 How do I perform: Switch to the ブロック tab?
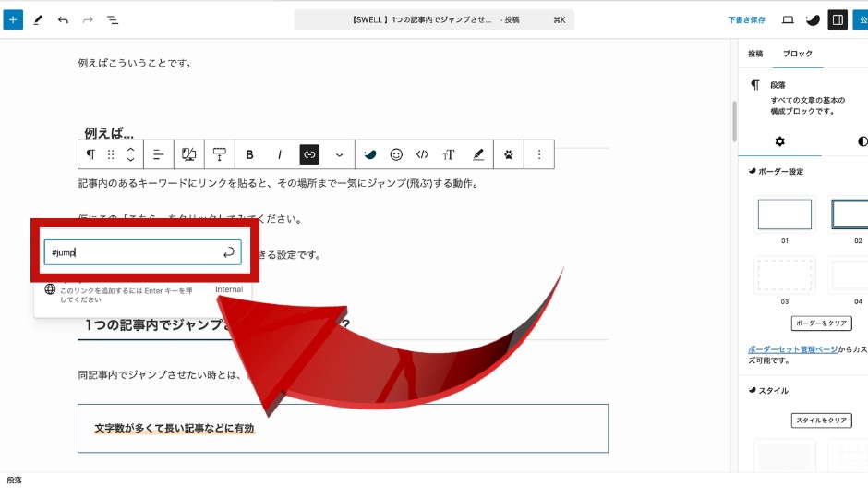click(x=797, y=54)
